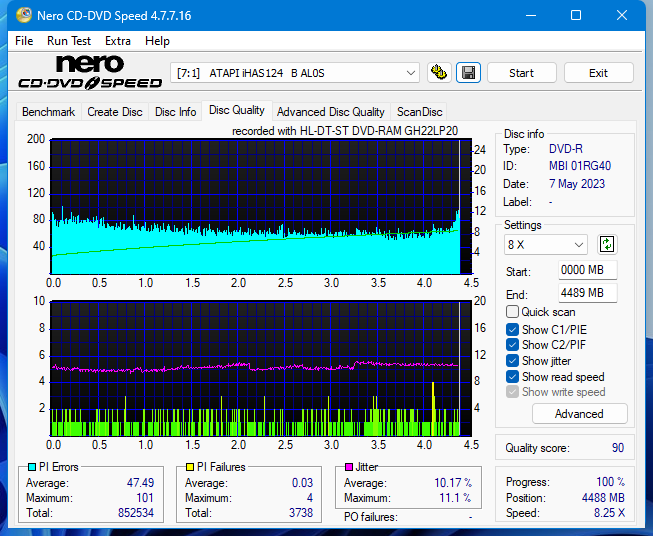Viewport: 653px width, 536px height.
Task: Open the ATAPI iHAS124 drive dropdown
Action: 296,73
